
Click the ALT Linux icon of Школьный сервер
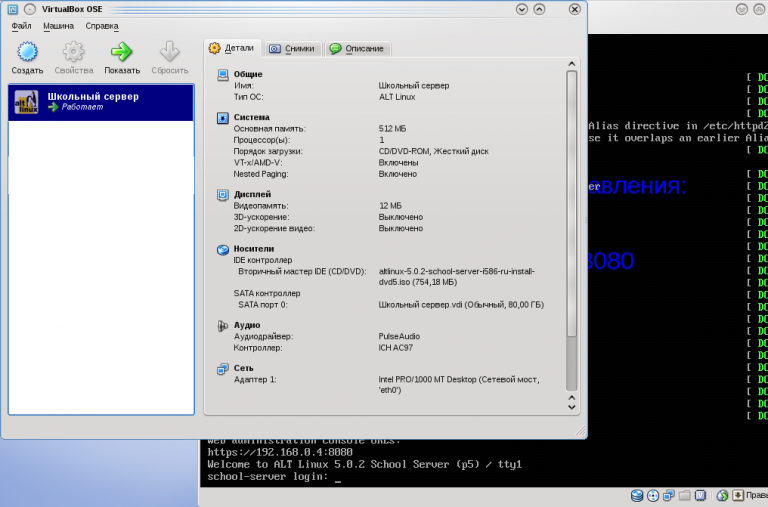[x=26, y=102]
